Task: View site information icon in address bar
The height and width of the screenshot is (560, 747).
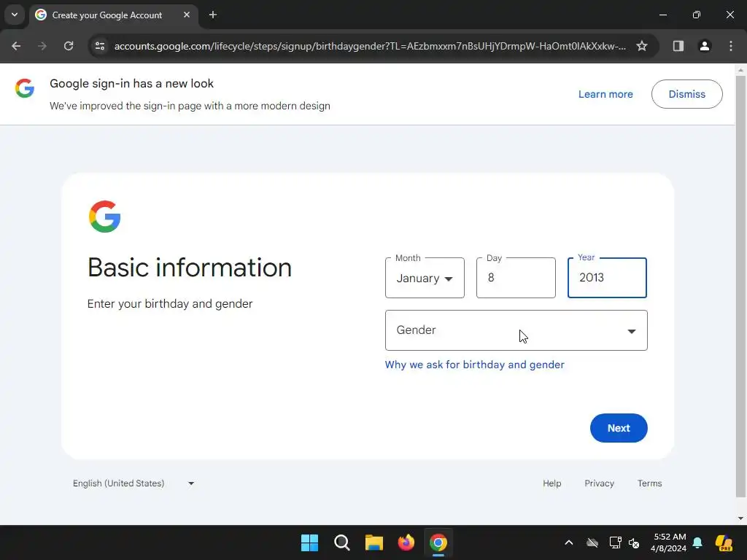Action: (99, 46)
